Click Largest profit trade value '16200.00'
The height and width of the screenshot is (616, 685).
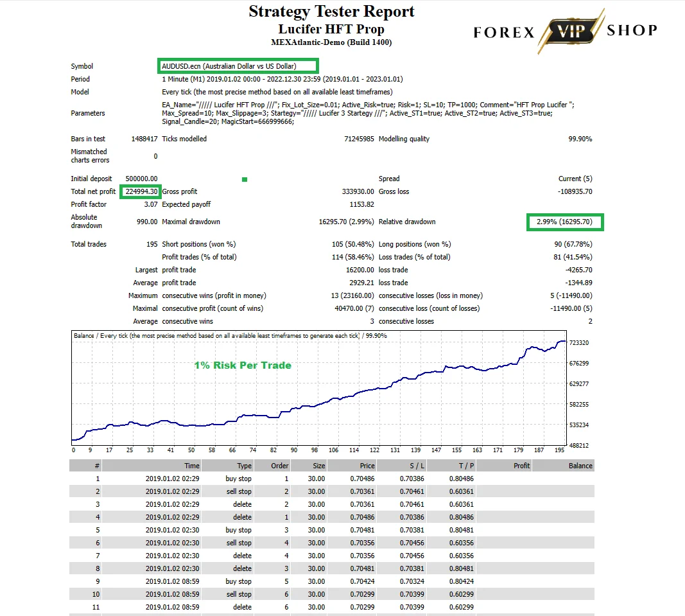pyautogui.click(x=360, y=270)
